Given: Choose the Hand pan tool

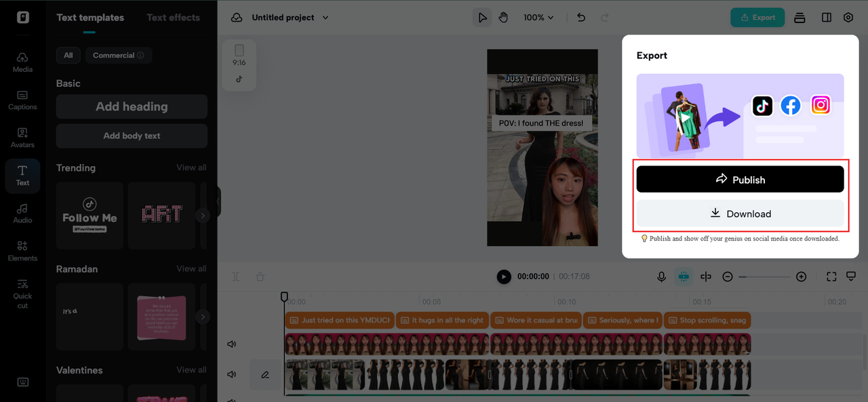Looking at the screenshot, I should tap(503, 18).
